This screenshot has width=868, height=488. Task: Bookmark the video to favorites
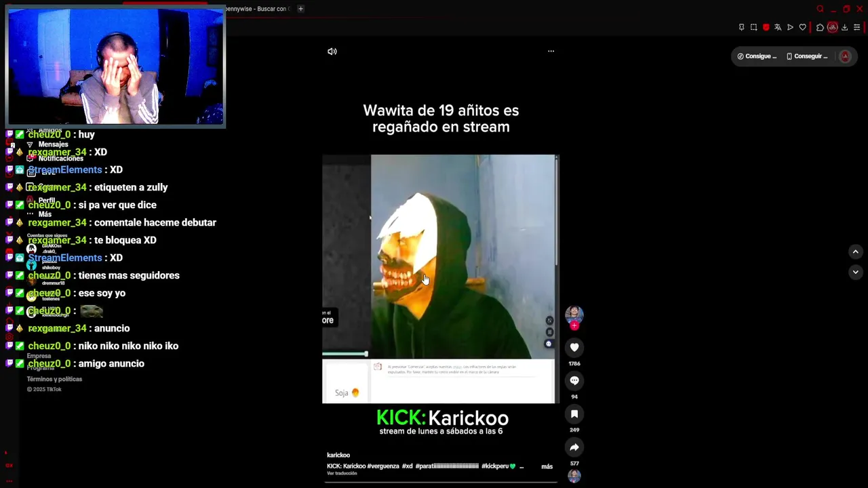tap(574, 413)
